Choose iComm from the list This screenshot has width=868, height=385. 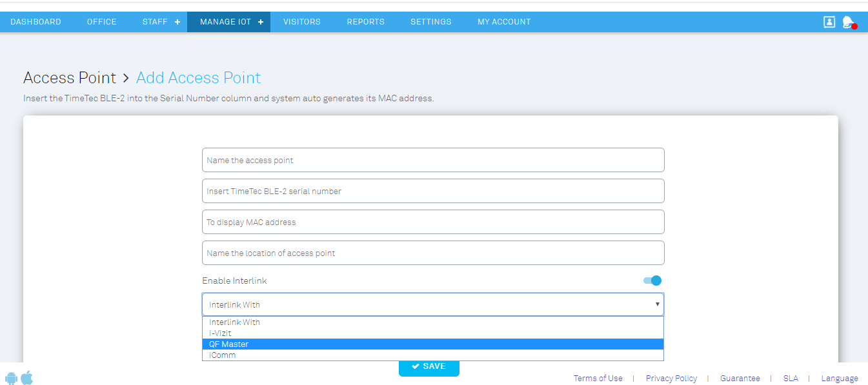(x=433, y=355)
